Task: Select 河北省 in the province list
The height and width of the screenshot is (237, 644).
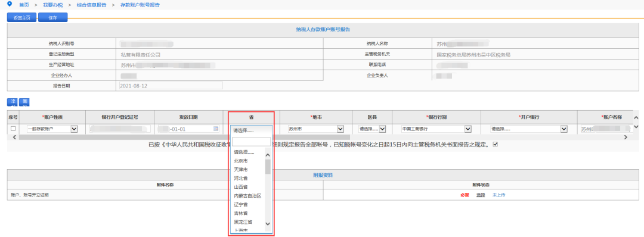Action: 241,179
